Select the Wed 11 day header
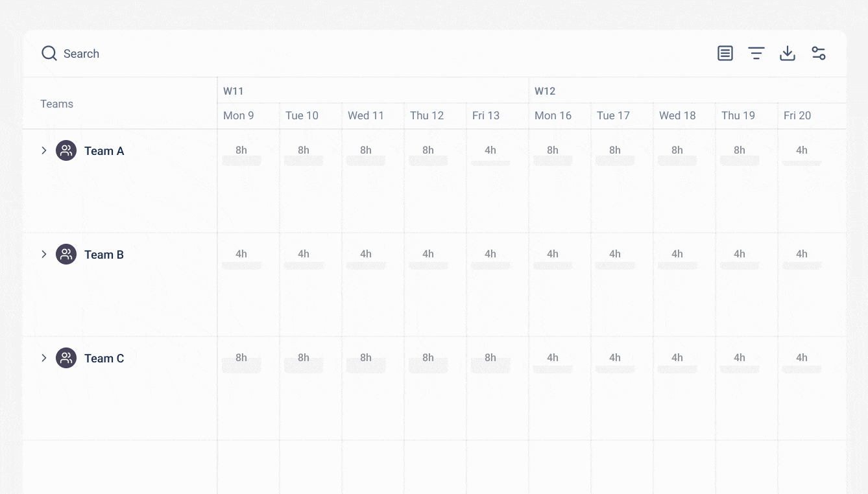The height and width of the screenshot is (494, 868). point(366,115)
